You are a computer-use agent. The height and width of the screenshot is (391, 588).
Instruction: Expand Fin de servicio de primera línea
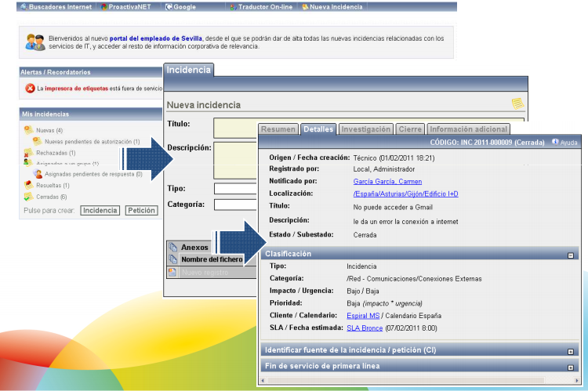[x=571, y=367]
